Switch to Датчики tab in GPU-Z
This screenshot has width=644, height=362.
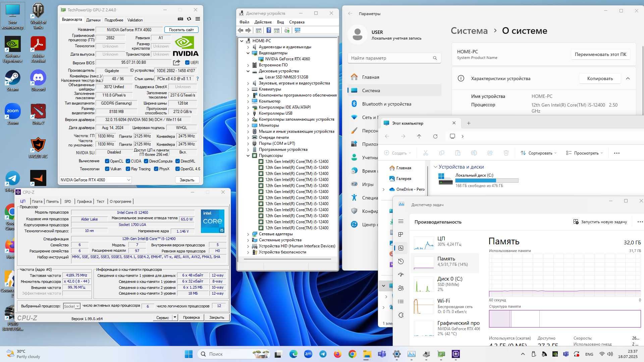point(93,20)
